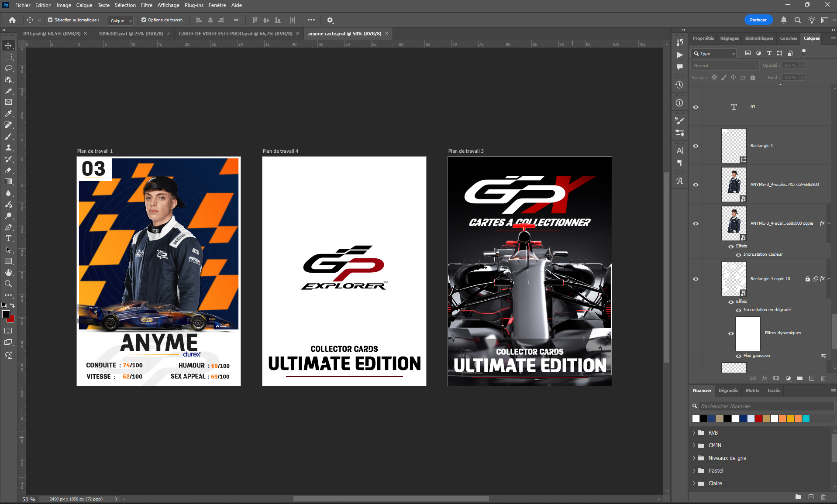Image resolution: width=837 pixels, height=504 pixels.
Task: Select the Plan de travail 3 label
Action: 466,151
